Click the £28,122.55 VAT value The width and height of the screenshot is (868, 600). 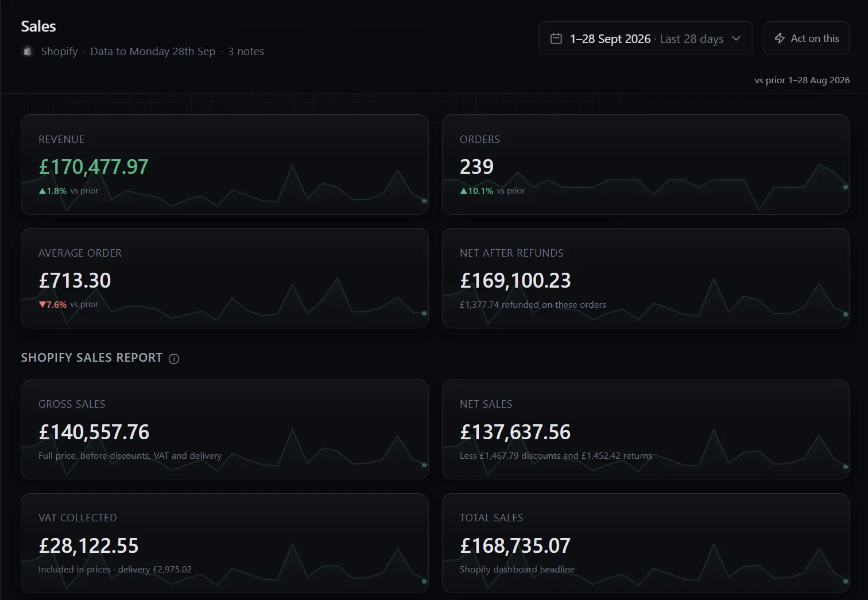tap(88, 546)
